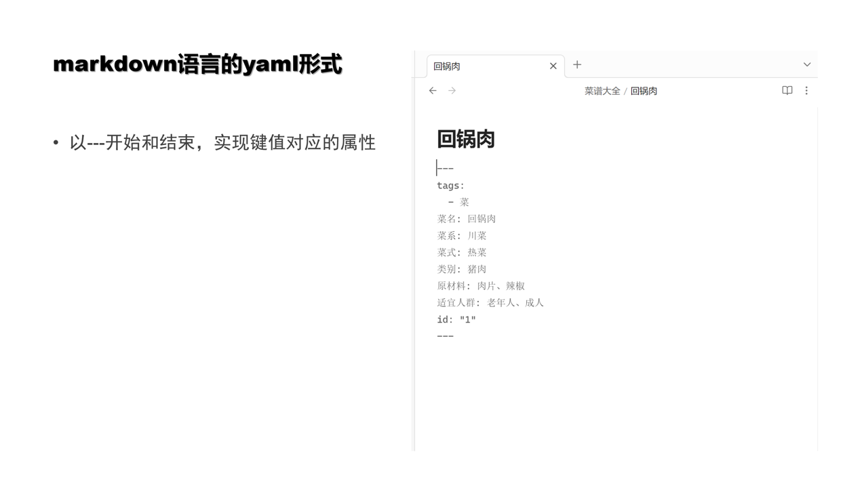Click the closing --- line

coord(446,336)
